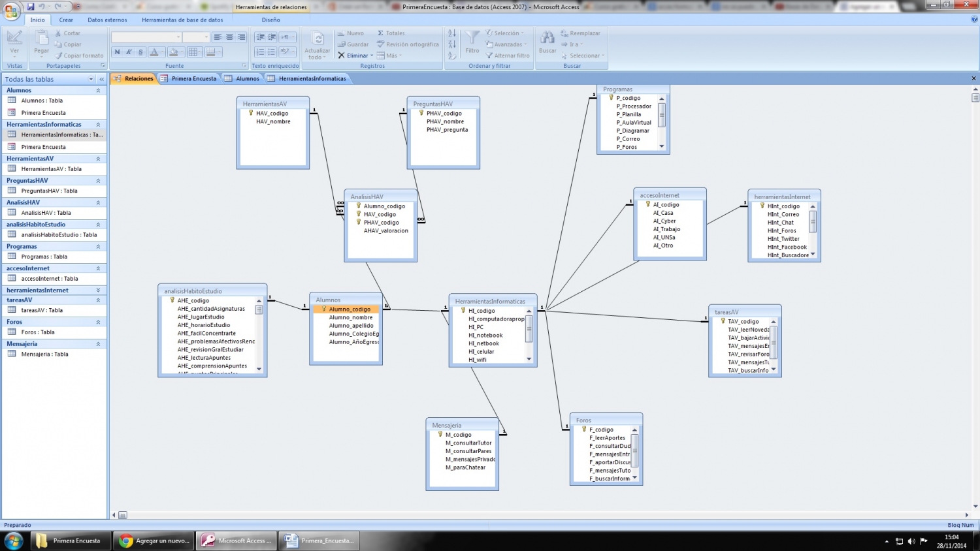Open Alumnos : Tabla in navigation pane
Image resolution: width=980 pixels, height=551 pixels.
click(42, 101)
